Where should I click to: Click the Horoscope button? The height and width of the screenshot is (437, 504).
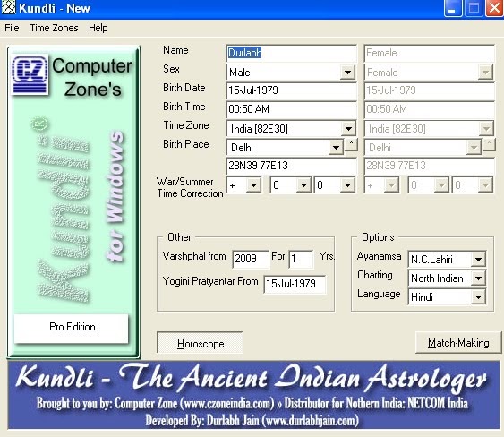(200, 344)
